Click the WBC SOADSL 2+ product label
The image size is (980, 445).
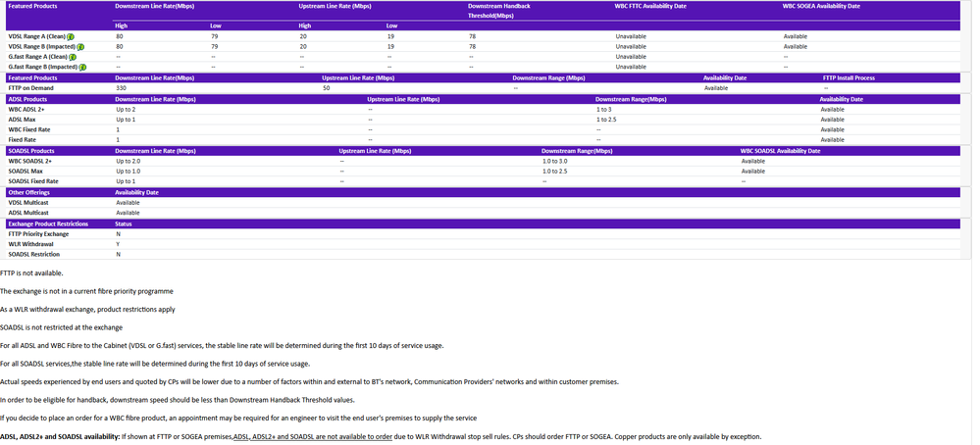pos(30,161)
